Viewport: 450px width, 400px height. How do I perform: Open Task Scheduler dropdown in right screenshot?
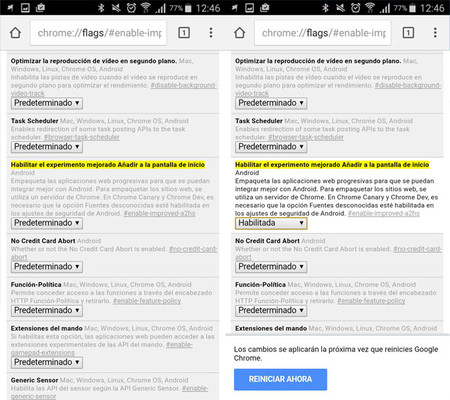271,147
